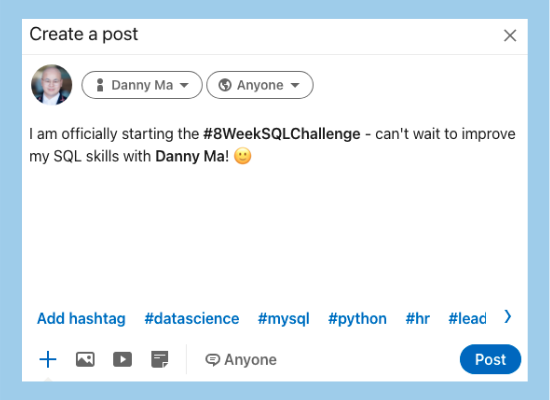Click the Add hashtag link
This screenshot has width=550, height=400.
pyautogui.click(x=81, y=319)
